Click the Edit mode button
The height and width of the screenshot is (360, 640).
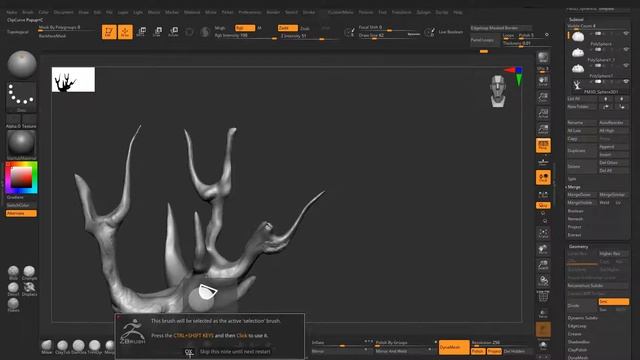pos(109,32)
